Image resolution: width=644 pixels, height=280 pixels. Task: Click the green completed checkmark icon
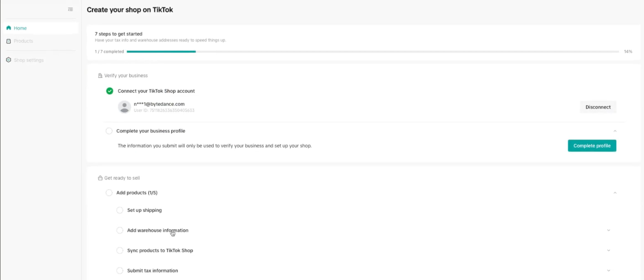(110, 91)
